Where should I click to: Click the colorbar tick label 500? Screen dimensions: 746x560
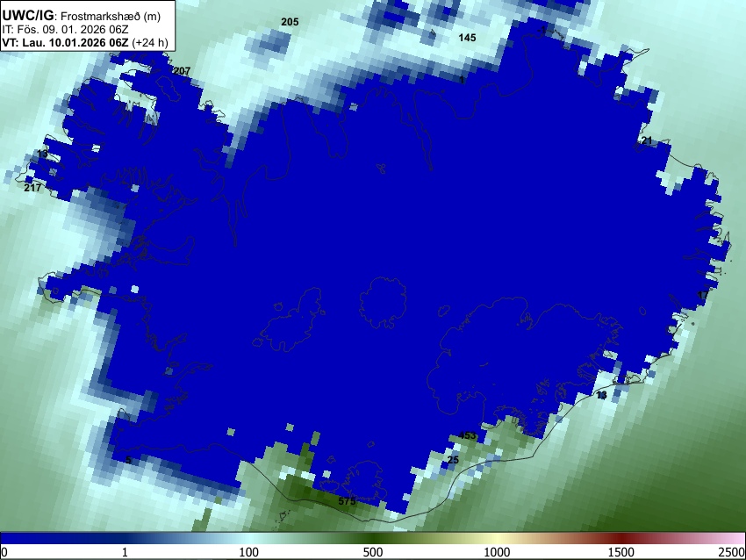pos(373,552)
